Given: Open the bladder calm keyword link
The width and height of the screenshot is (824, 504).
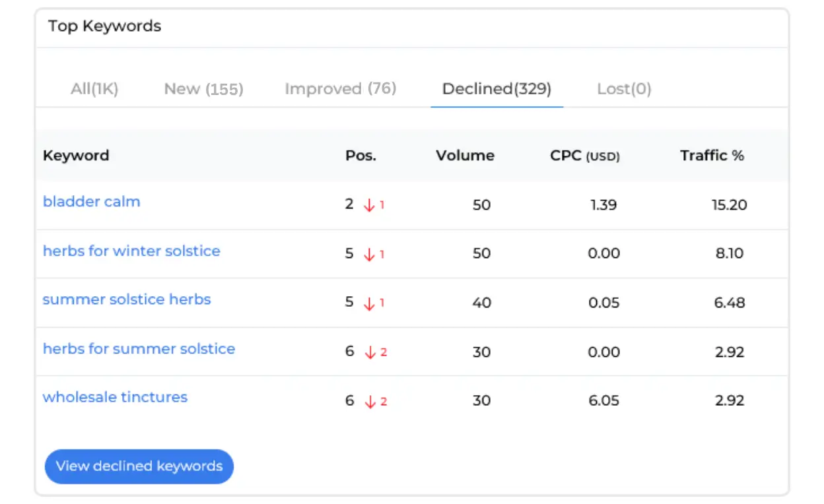Looking at the screenshot, I should [x=91, y=202].
